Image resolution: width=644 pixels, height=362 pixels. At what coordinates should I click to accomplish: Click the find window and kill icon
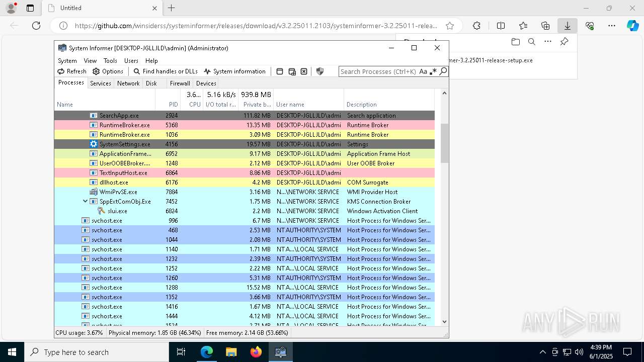click(304, 71)
